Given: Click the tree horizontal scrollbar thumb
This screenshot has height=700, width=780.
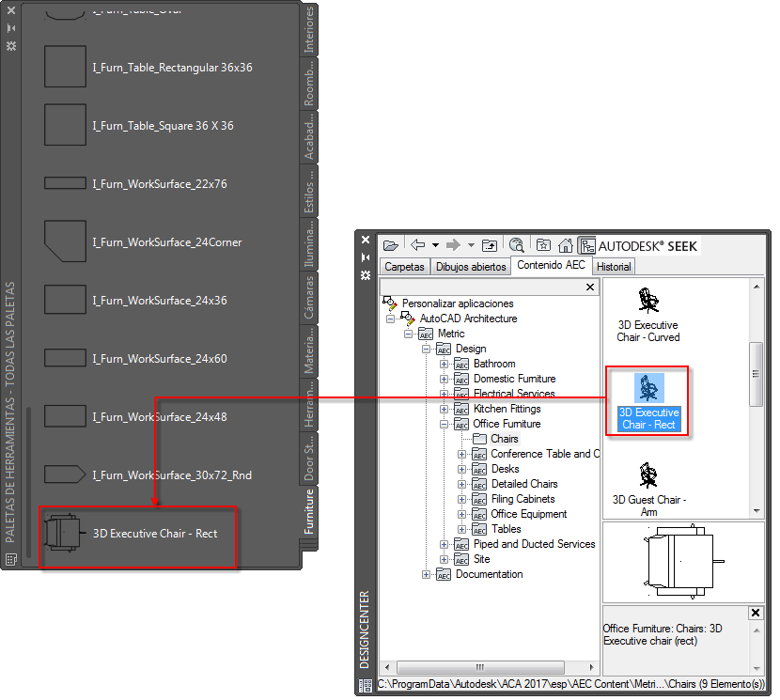Looking at the screenshot, I should pyautogui.click(x=480, y=667).
